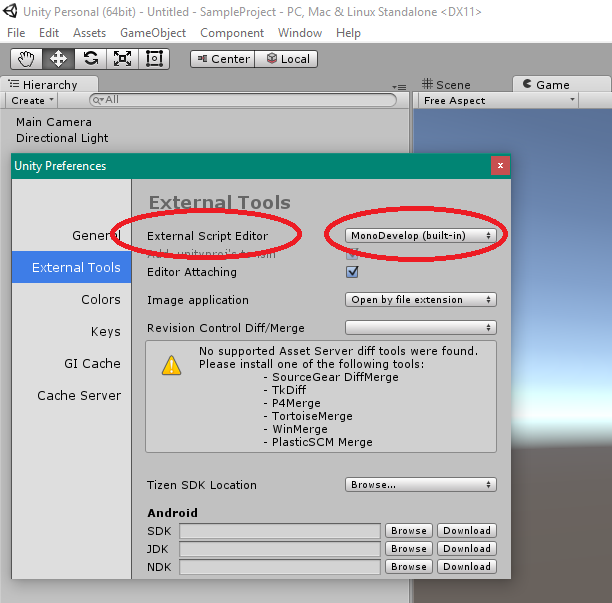Open the Assets menu

pos(89,33)
